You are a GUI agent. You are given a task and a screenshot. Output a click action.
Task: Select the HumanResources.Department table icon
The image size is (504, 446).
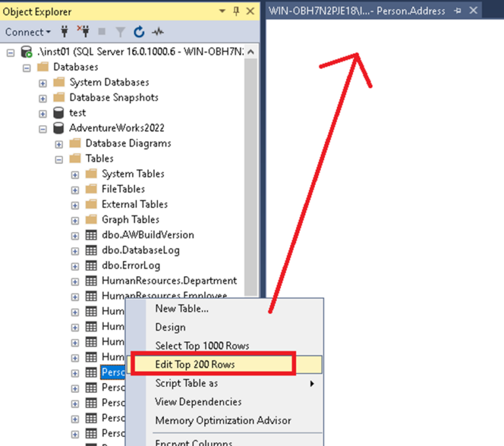[x=92, y=281]
